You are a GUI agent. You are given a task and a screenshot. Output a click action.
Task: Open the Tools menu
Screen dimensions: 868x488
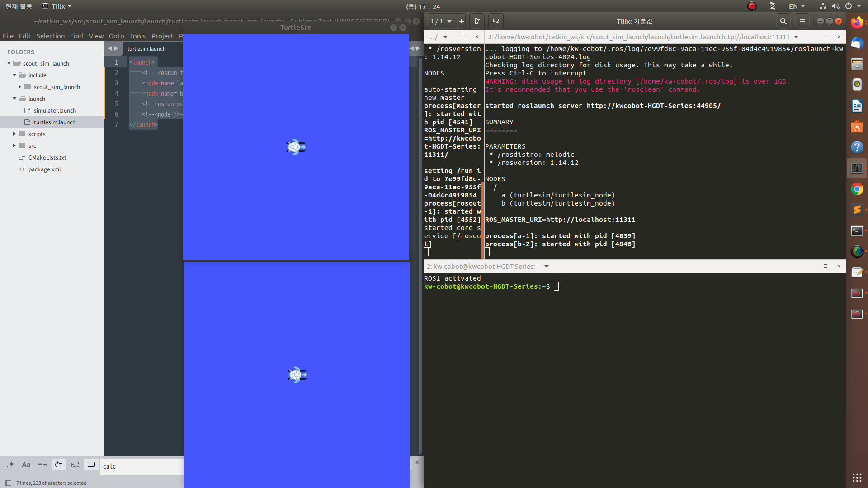tap(137, 36)
